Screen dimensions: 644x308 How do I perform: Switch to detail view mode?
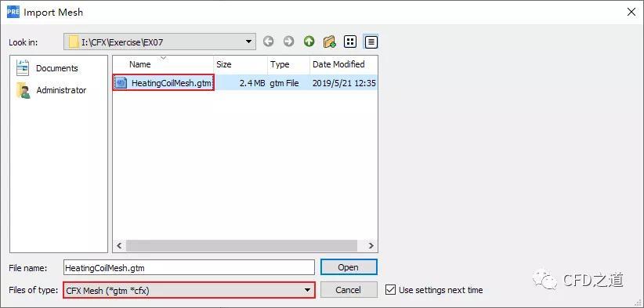pyautogui.click(x=371, y=42)
